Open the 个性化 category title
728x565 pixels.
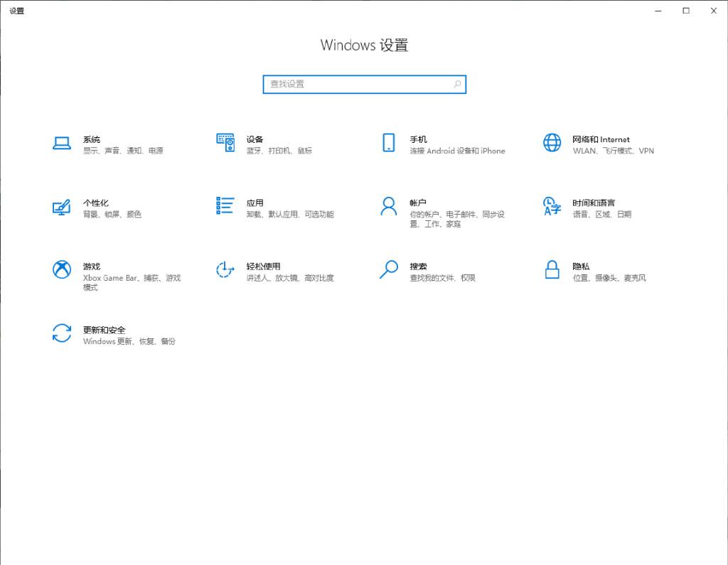[96, 203]
